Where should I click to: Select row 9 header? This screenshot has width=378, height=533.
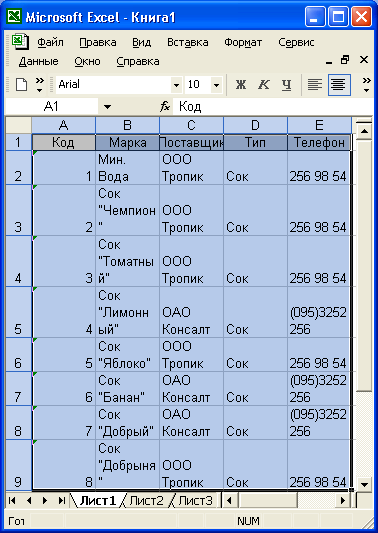tap(19, 465)
